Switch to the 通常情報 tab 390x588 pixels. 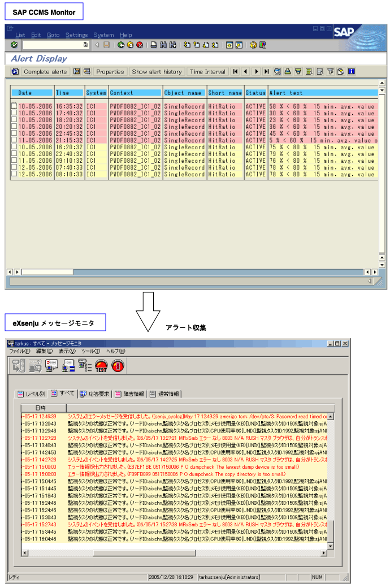(164, 394)
